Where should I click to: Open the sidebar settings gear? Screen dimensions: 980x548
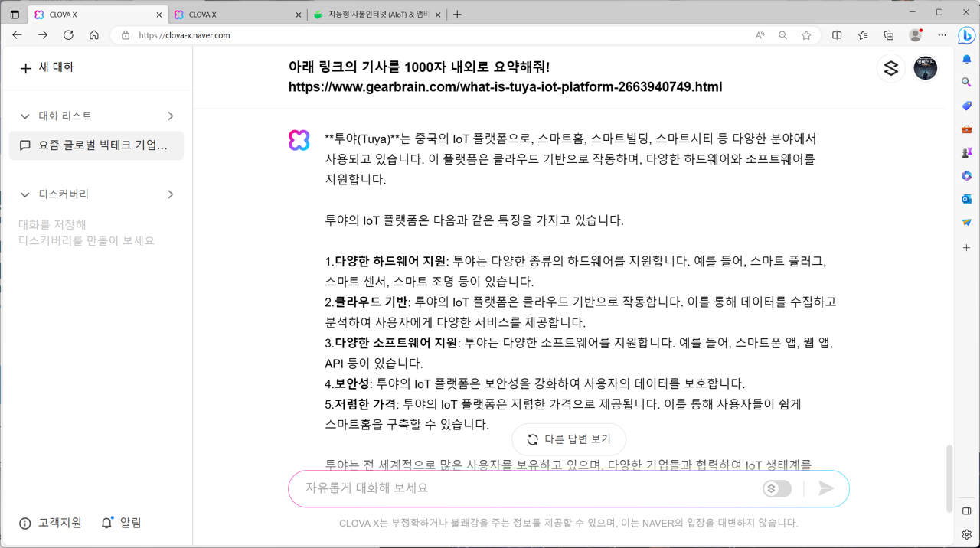(x=967, y=534)
